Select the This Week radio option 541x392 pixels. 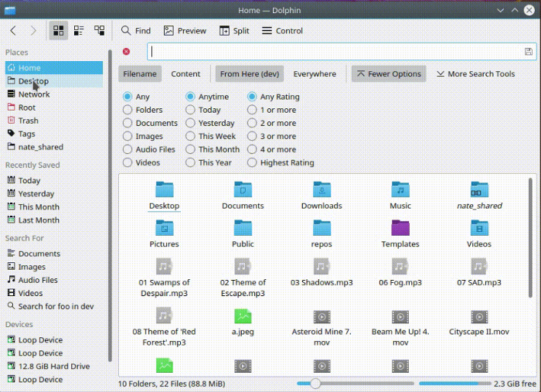[x=190, y=137]
